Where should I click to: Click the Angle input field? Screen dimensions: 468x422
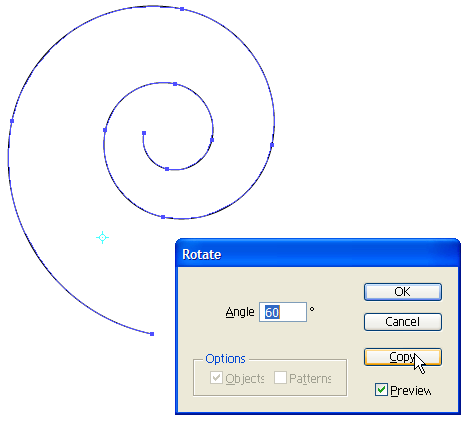point(283,312)
